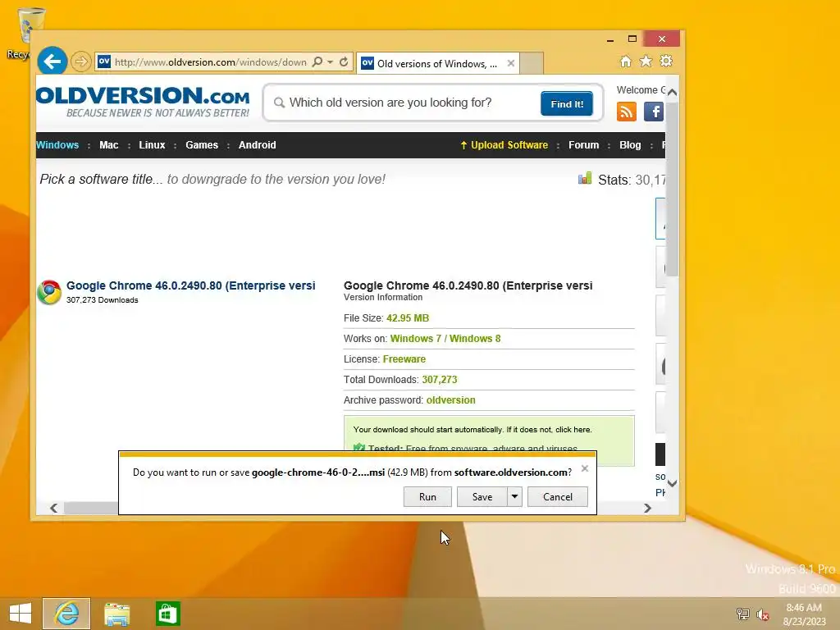Close the 'Old versions of Windows' tab
Viewport: 840px width, 630px height.
(x=510, y=63)
